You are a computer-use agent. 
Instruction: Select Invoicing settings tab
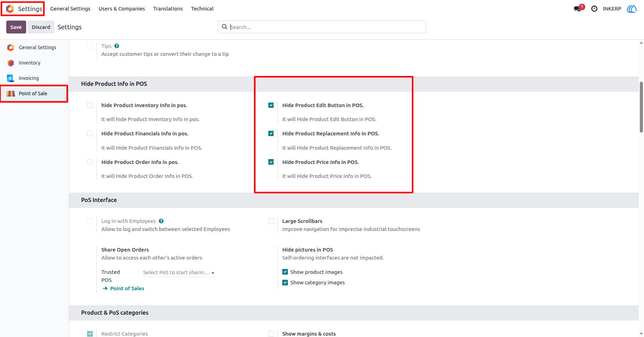34,78
